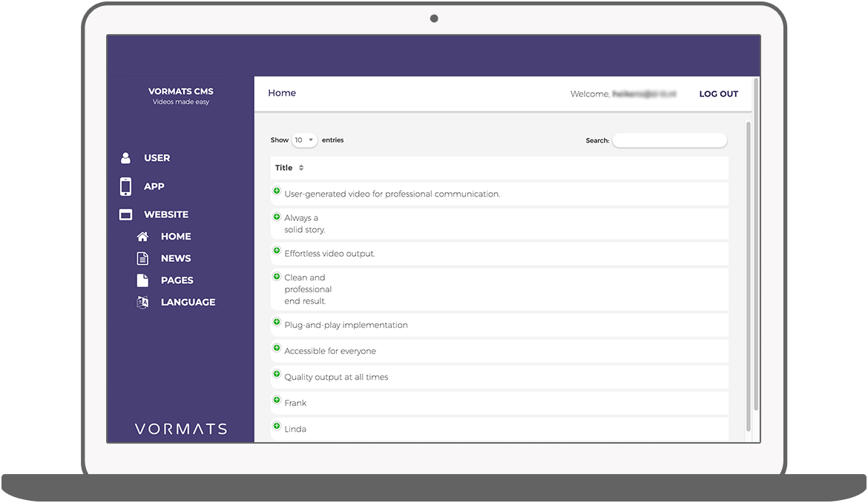Click the 'Quality output at all times' text
The image size is (868, 503).
[336, 377]
